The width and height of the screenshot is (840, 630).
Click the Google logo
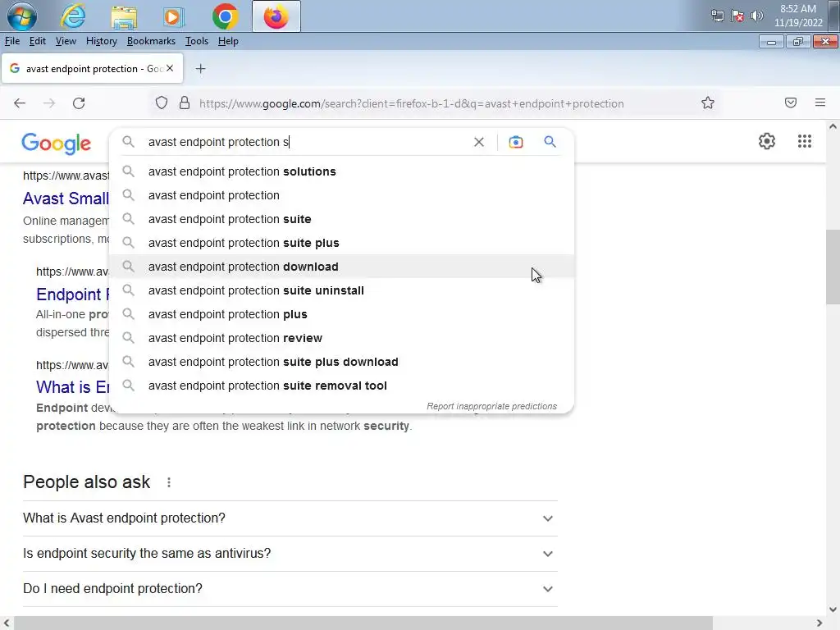click(57, 143)
